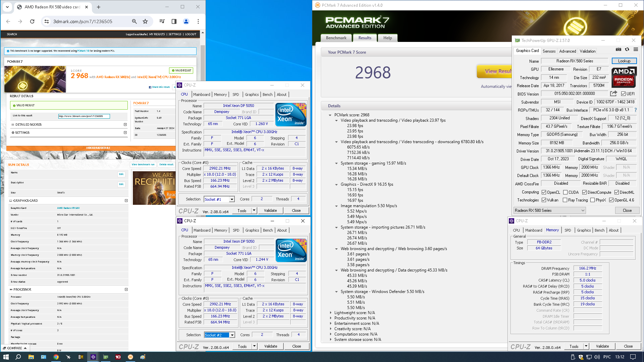
Task: Open GPU-Z hamburger menu
Action: (x=636, y=50)
